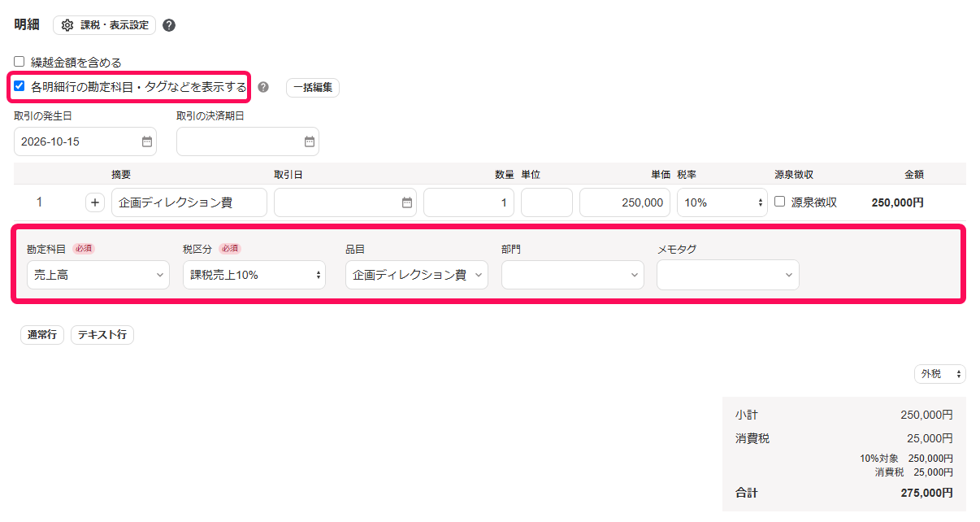
Task: Click the テキスト行 button
Action: tap(102, 335)
